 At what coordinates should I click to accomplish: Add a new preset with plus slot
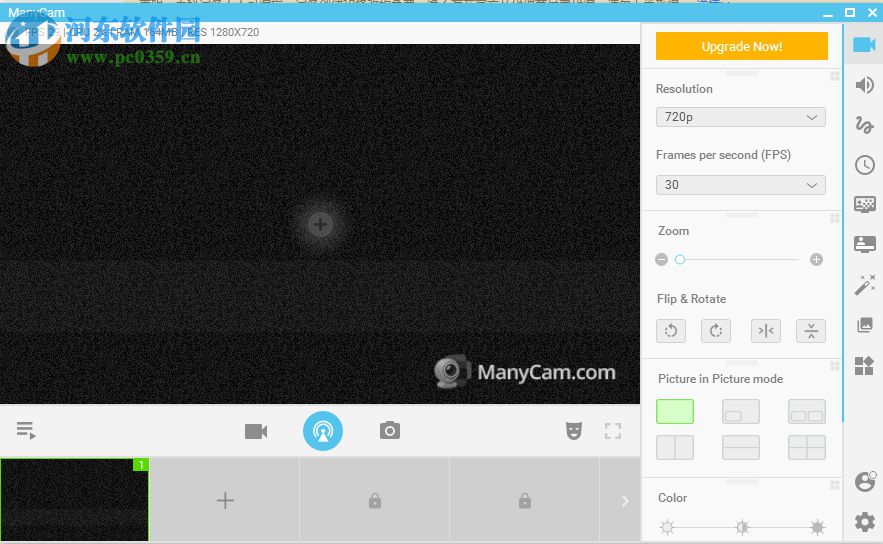(x=225, y=500)
